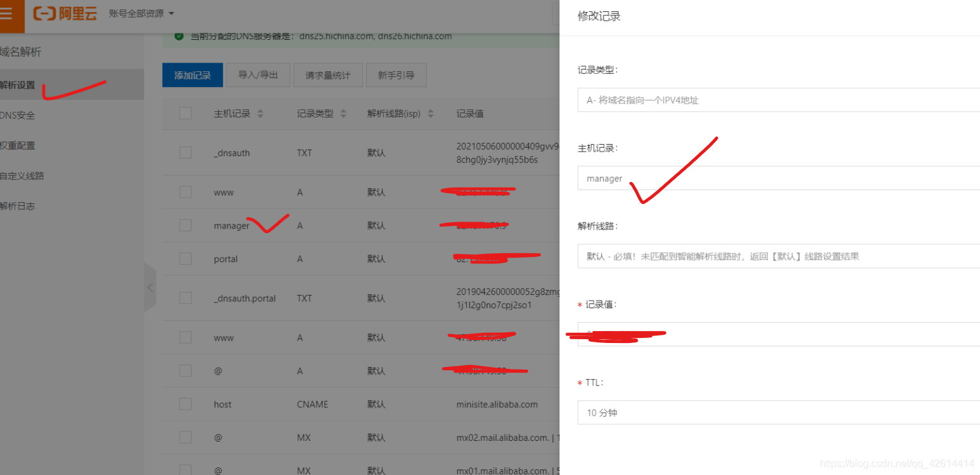Click the 添加记录 button
The image size is (980, 475).
[x=193, y=75]
